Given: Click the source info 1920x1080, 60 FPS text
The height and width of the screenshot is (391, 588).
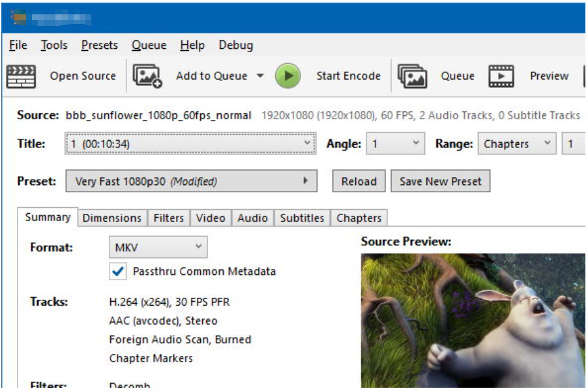Looking at the screenshot, I should pos(420,115).
